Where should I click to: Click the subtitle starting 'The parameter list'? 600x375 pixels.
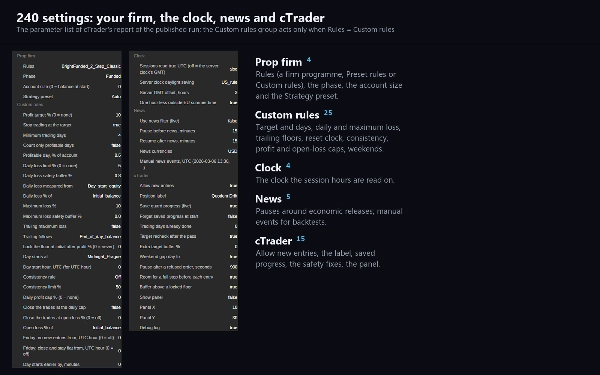[205, 29]
